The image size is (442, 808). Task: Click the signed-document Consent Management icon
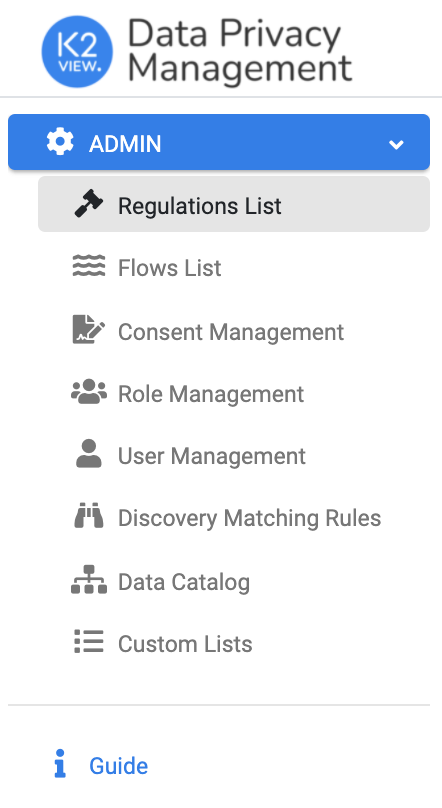[89, 329]
